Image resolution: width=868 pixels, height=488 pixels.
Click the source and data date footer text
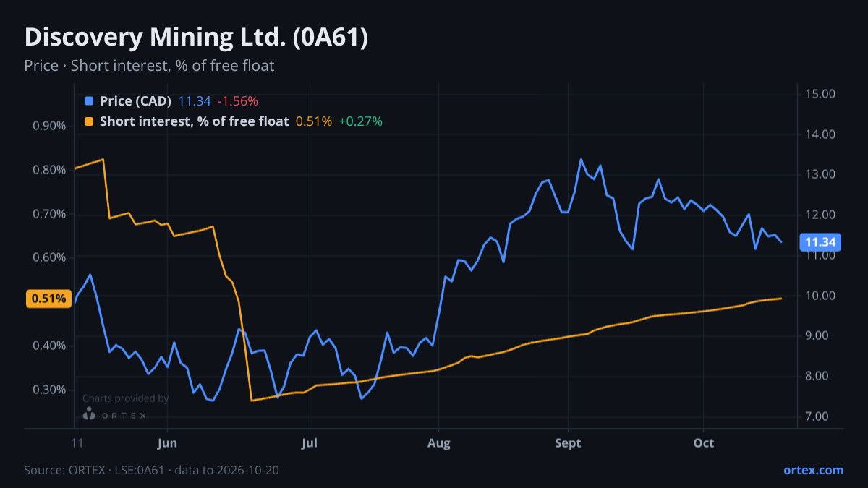pyautogui.click(x=152, y=470)
